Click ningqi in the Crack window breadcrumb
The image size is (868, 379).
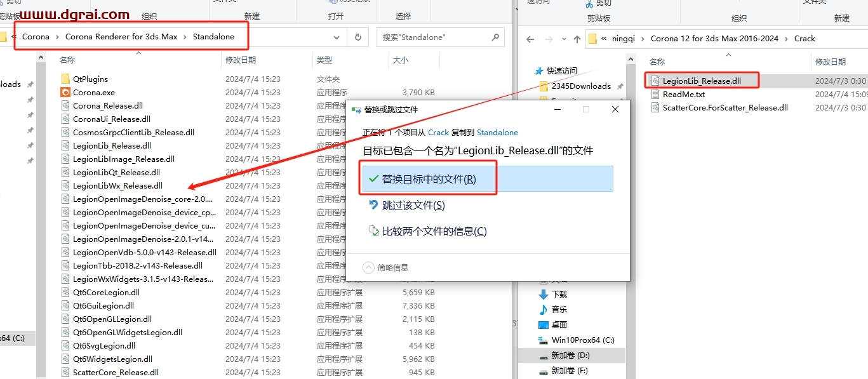(624, 39)
